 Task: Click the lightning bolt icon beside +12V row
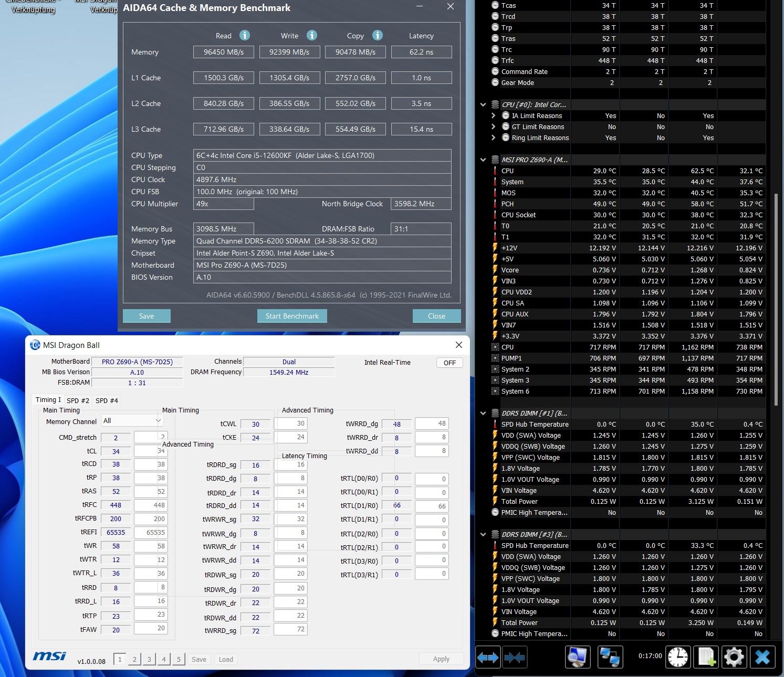coord(495,248)
